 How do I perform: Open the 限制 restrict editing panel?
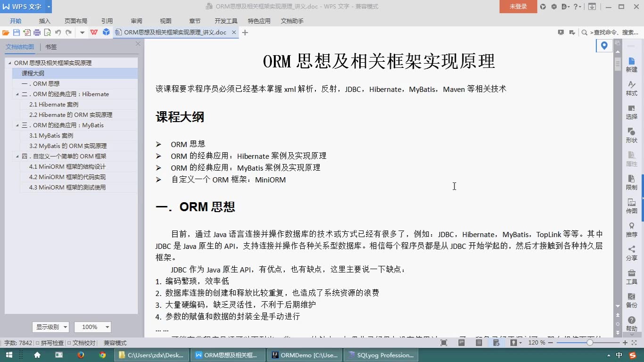click(x=632, y=182)
